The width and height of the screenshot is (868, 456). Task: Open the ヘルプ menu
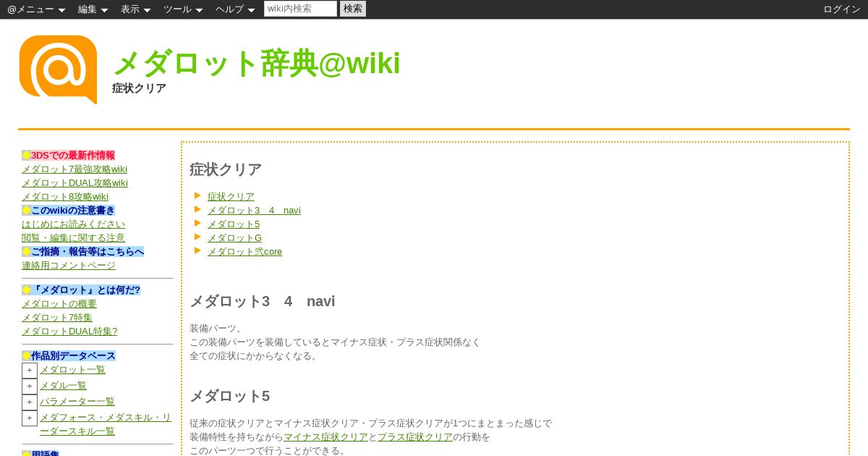[235, 9]
